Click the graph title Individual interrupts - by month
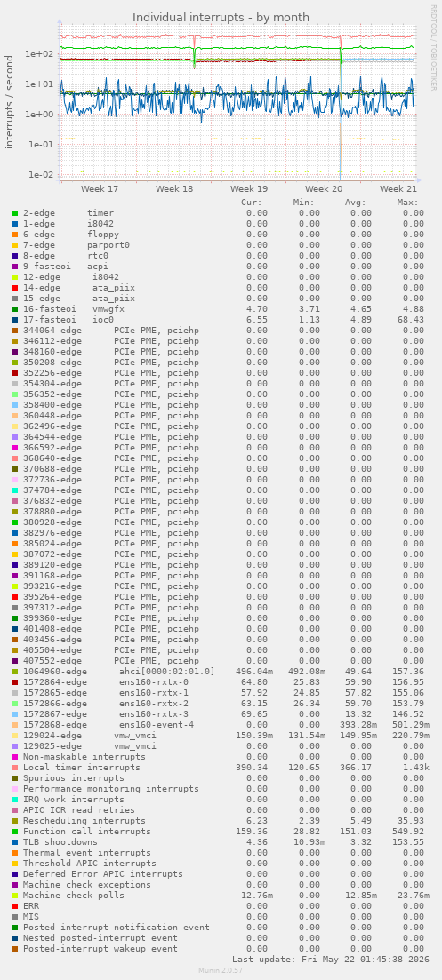 (x=221, y=17)
